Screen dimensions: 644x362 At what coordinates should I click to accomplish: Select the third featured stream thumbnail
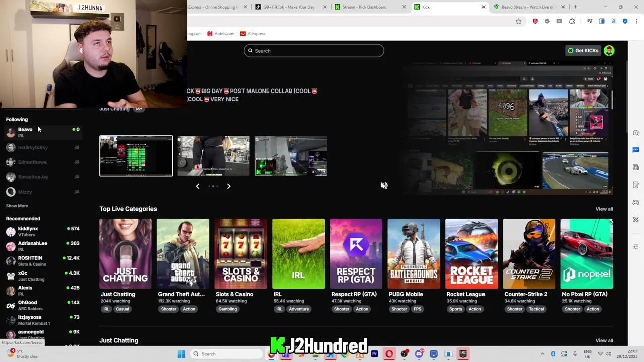(290, 156)
